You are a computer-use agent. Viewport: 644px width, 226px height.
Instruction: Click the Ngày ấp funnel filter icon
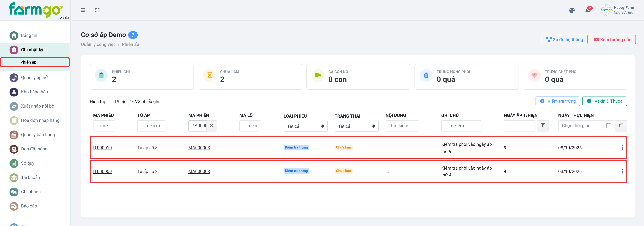pyautogui.click(x=543, y=126)
